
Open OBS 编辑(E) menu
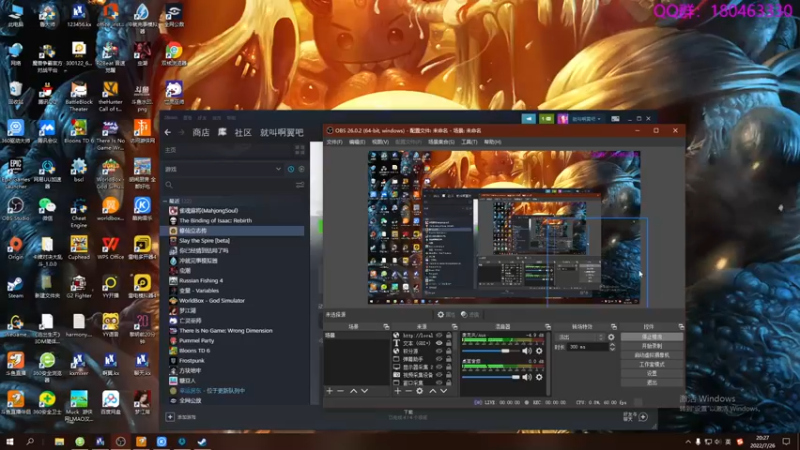(357, 142)
